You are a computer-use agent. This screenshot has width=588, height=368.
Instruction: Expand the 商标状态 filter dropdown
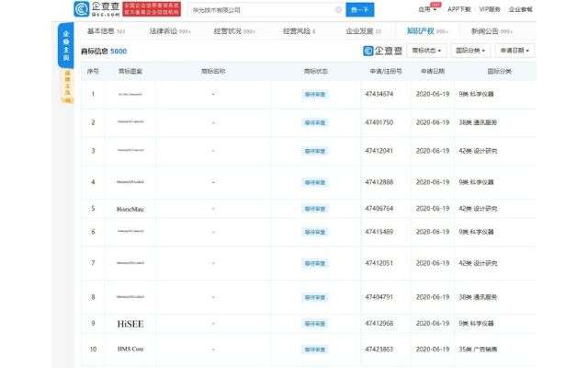426,51
